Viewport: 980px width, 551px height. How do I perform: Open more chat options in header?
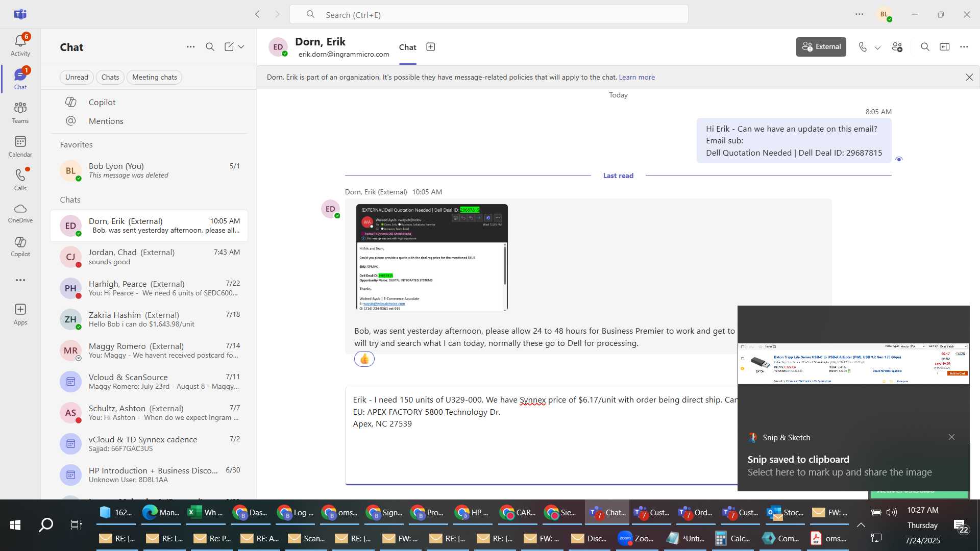click(964, 47)
